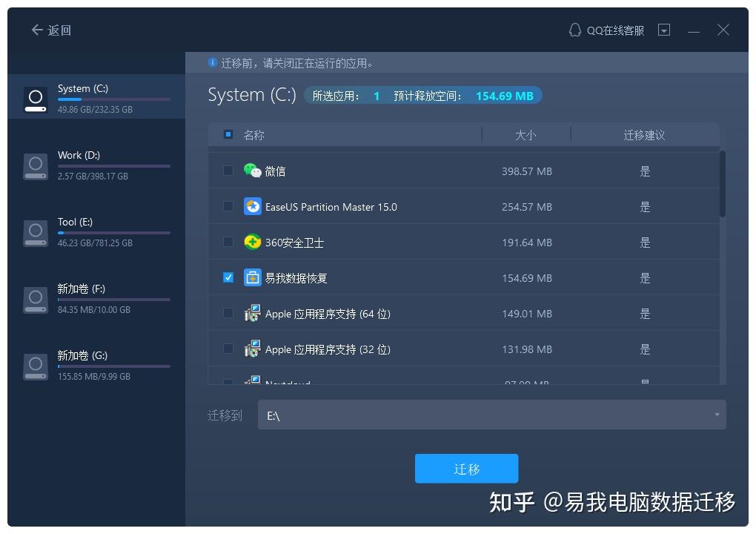Screen dimensions: 756x534
Task: Select Work (D:) drive in sidebar
Action: pos(96,165)
